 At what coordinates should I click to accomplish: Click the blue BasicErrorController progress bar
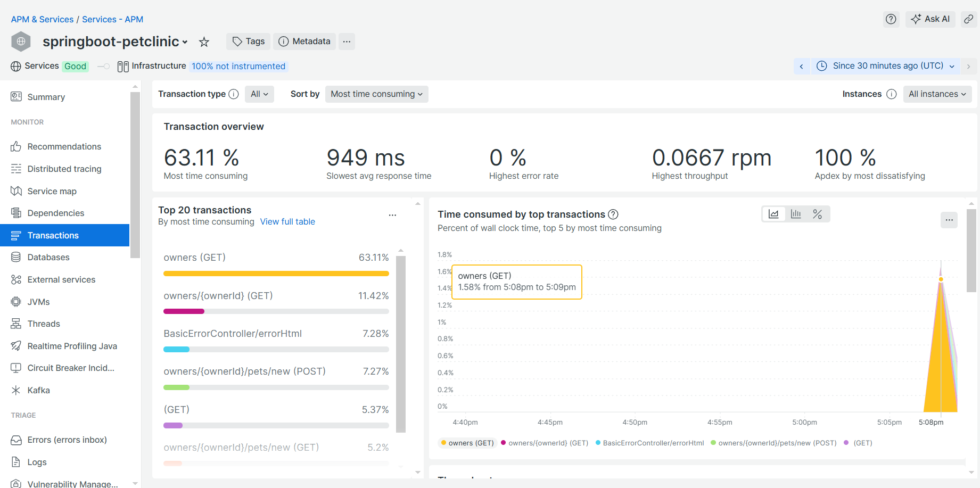pos(176,350)
